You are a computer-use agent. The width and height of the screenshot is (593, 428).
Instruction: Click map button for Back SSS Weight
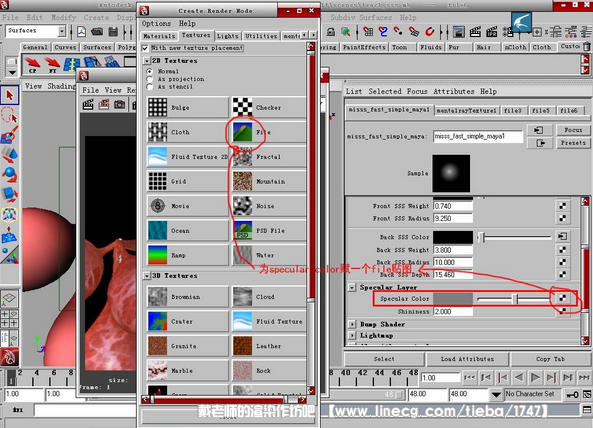(562, 250)
